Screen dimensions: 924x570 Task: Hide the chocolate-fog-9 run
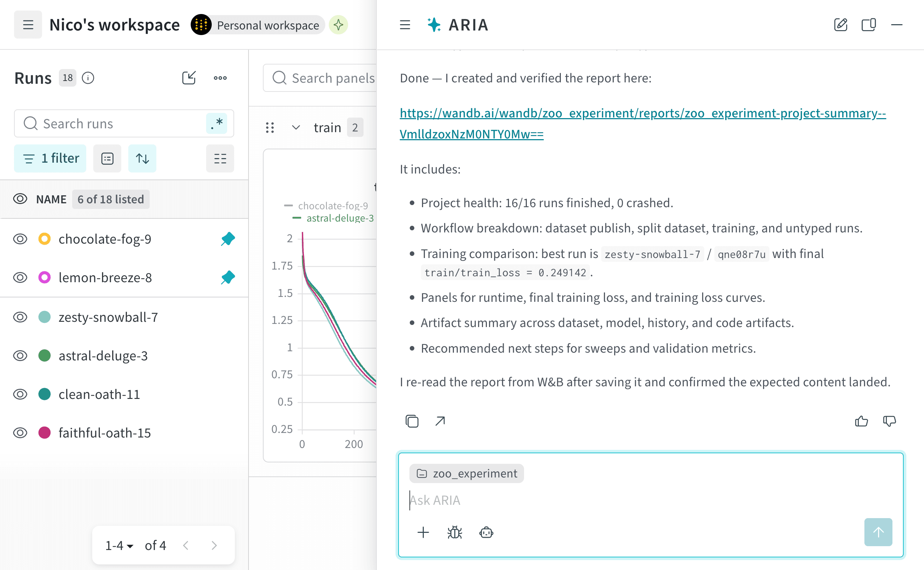pos(20,239)
